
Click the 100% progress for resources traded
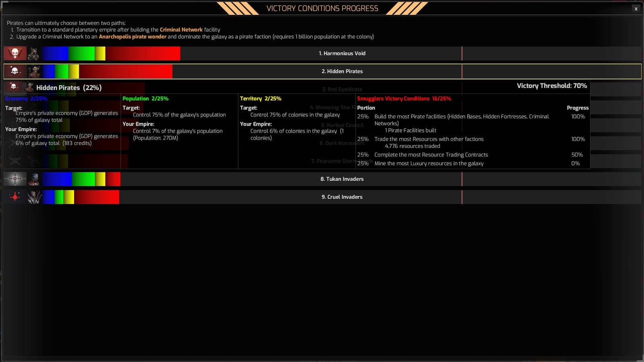pos(578,139)
